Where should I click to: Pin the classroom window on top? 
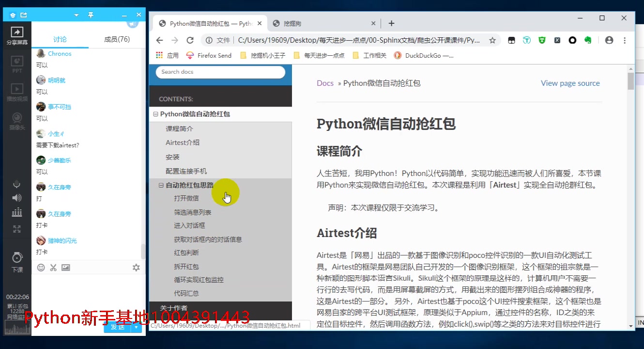(91, 15)
